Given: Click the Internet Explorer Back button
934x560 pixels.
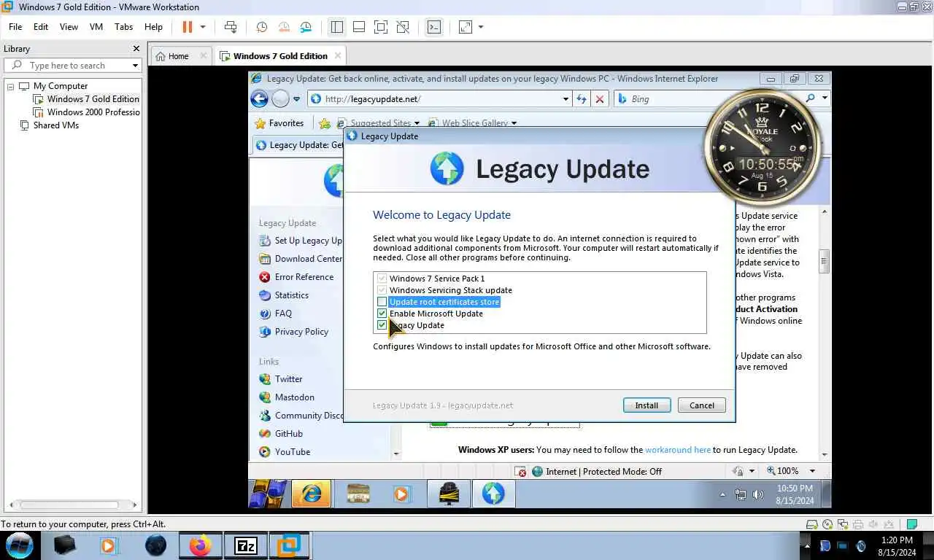Looking at the screenshot, I should (259, 99).
